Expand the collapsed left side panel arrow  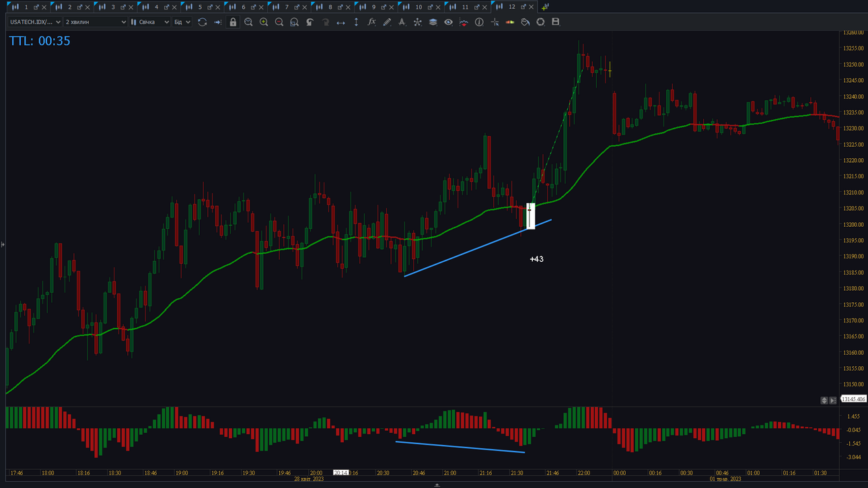(3, 244)
